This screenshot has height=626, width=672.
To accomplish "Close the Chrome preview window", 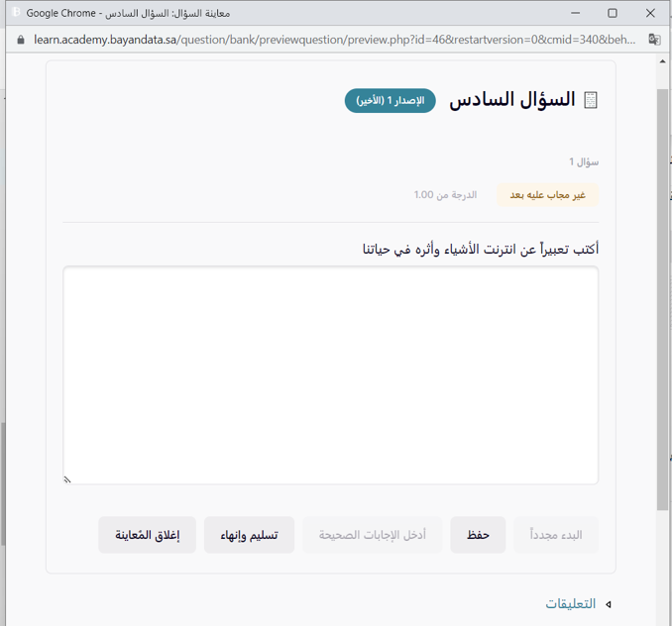I will [x=651, y=13].
